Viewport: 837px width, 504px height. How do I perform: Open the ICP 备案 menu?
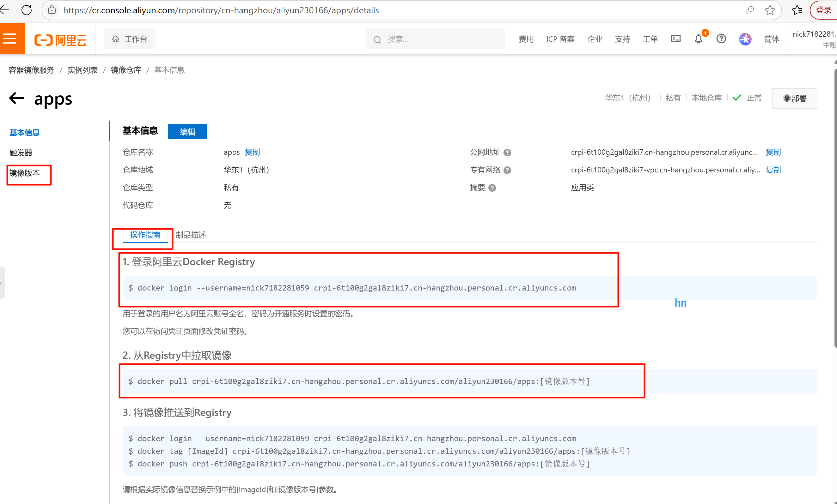click(560, 39)
